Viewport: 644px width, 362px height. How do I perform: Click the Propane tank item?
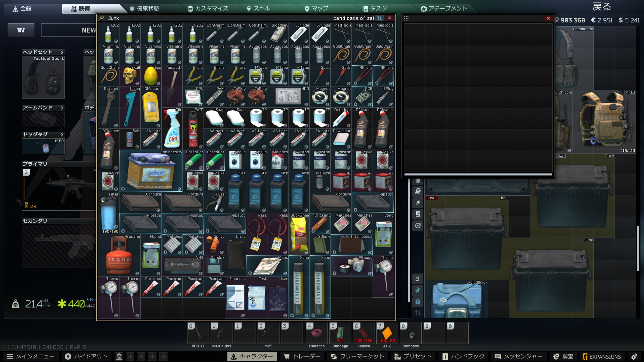point(119,255)
